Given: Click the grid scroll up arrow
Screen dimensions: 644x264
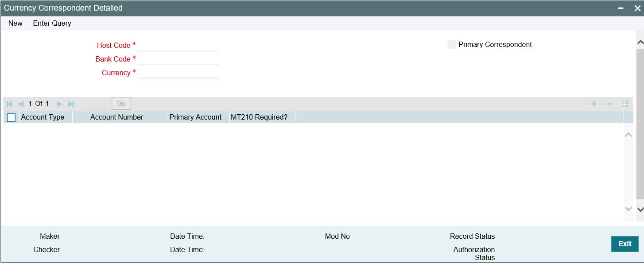Looking at the screenshot, I should click(x=628, y=135).
